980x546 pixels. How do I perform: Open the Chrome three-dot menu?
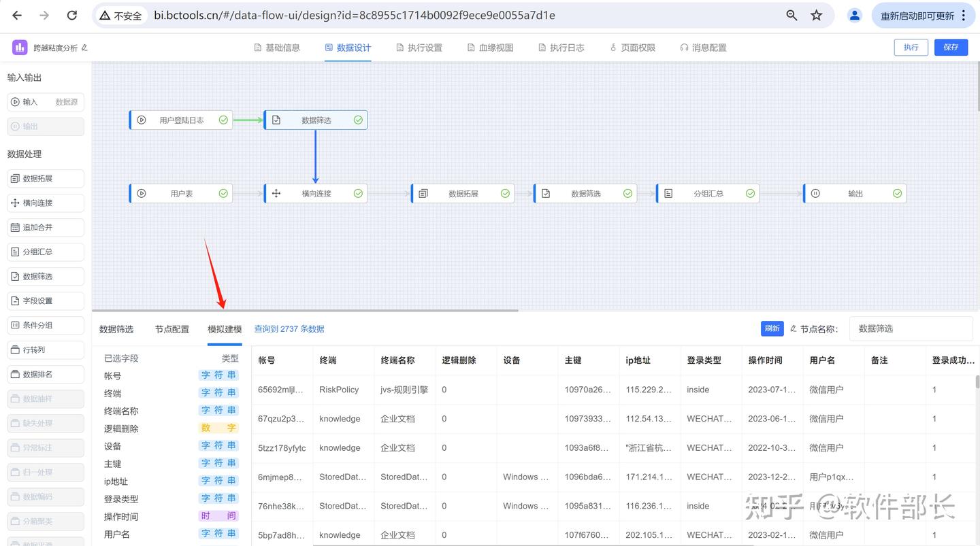click(x=964, y=14)
